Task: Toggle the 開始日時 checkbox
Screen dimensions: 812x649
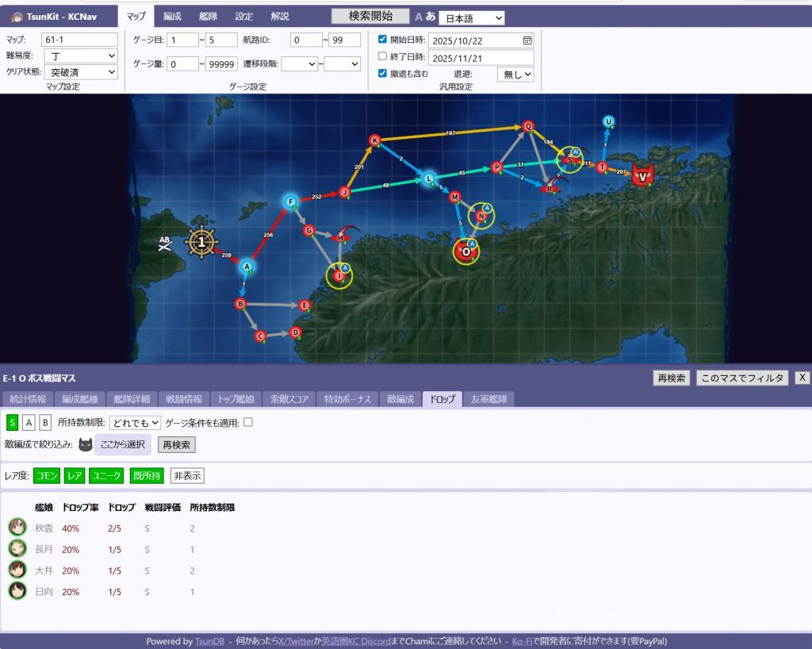Action: pos(383,39)
